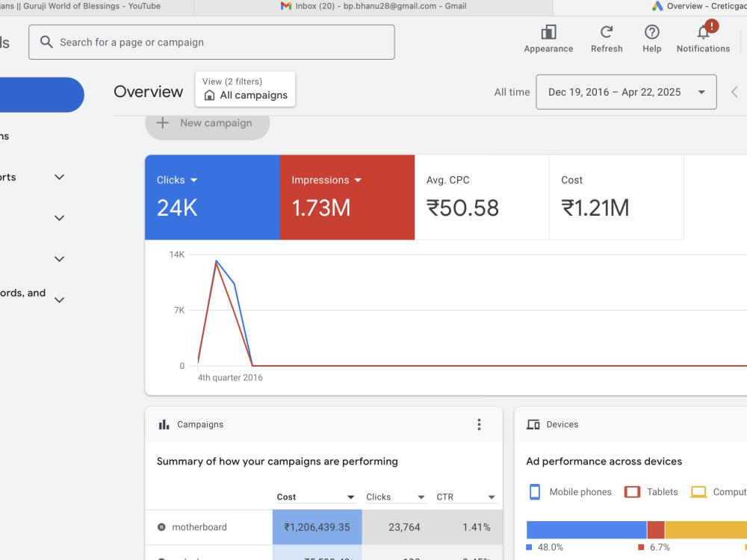Click the All campaigns view filter
747x560 pixels.
245,89
